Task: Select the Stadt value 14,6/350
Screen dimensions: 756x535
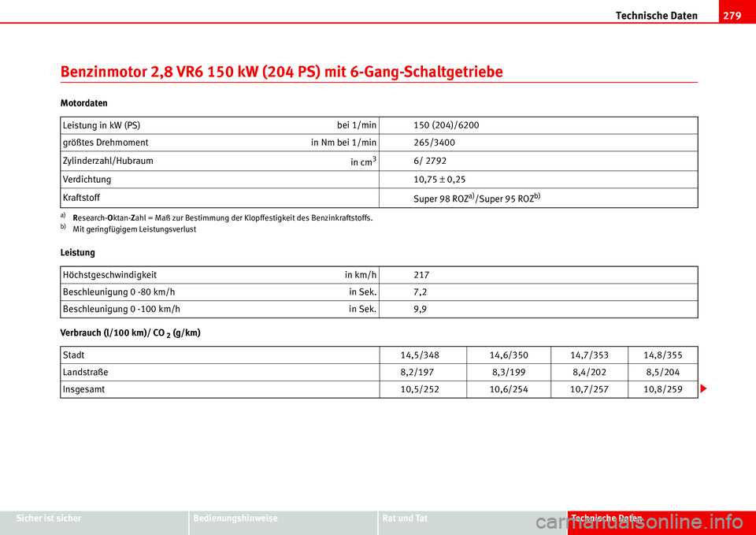Action: tap(509, 355)
